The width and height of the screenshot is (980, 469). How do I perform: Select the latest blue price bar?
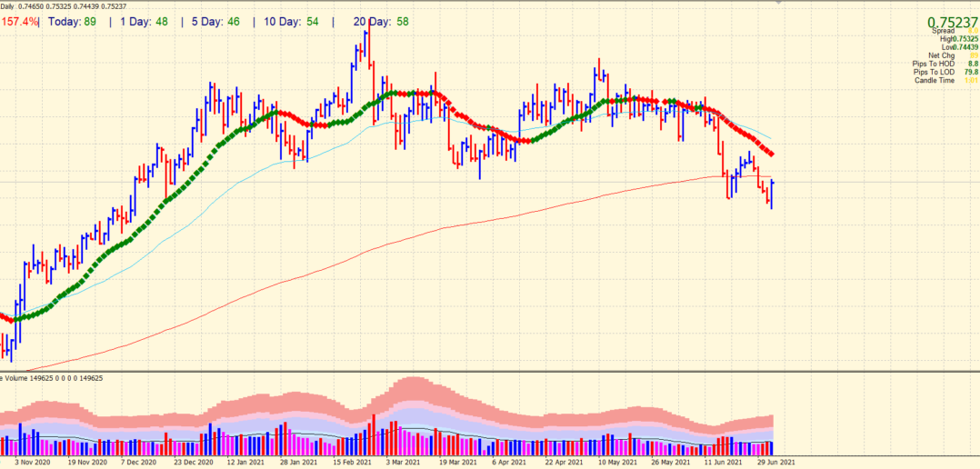click(773, 195)
